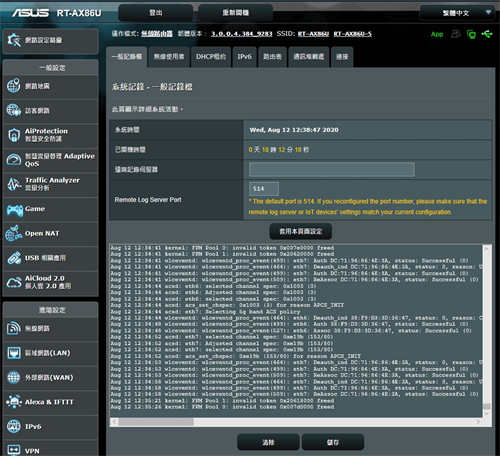Click the grey status icon beside App

[x=455, y=34]
